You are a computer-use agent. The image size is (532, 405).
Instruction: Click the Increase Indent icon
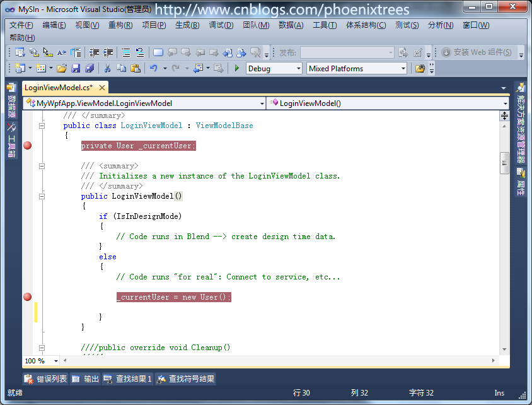click(x=108, y=52)
